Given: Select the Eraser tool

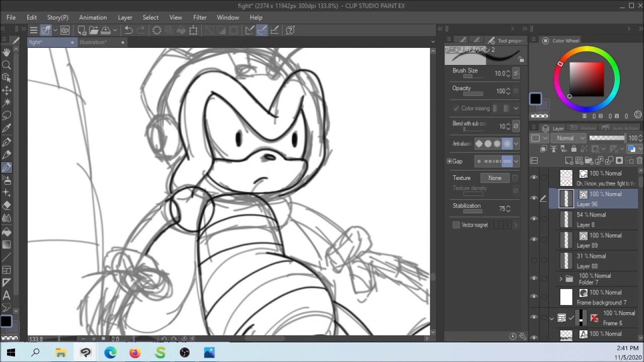Looking at the screenshot, I should 7,206.
